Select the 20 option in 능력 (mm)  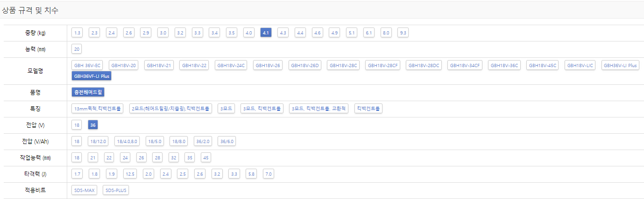[77, 49]
